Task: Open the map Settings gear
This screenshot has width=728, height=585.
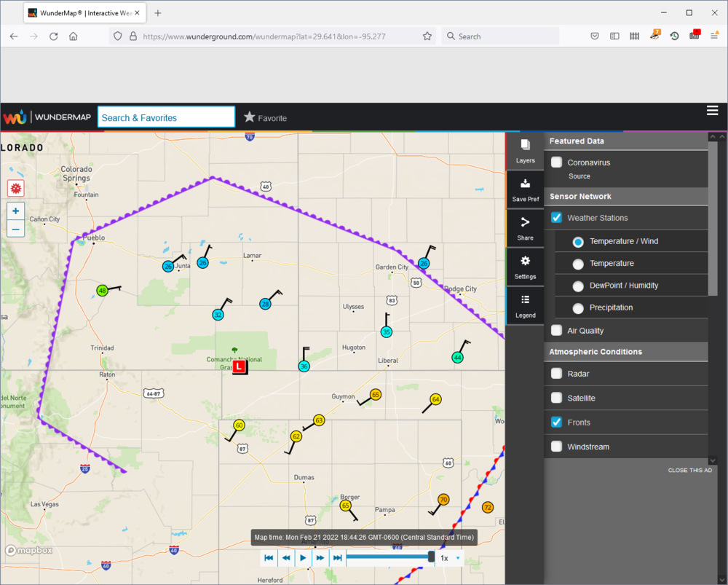Action: pos(525,266)
